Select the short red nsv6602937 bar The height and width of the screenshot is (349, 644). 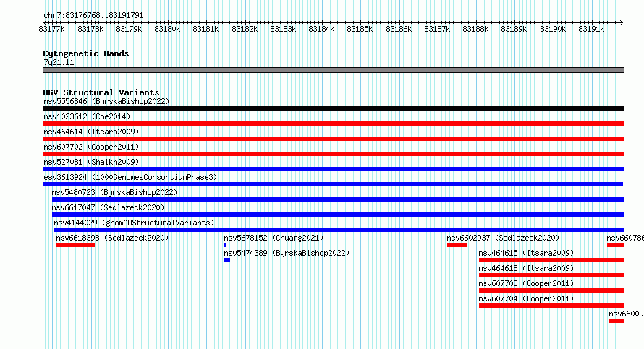[x=457, y=245]
